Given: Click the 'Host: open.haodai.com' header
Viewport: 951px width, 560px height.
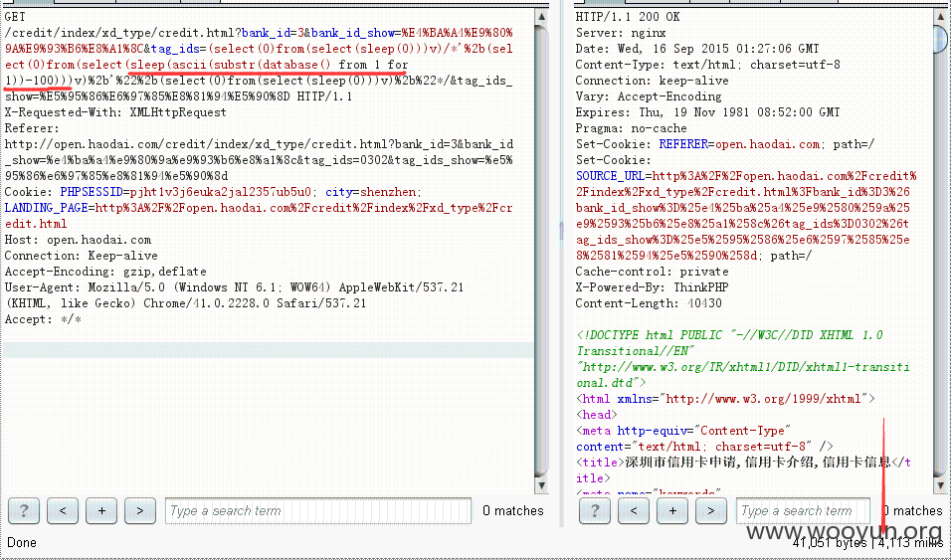Looking at the screenshot, I should pos(78,240).
